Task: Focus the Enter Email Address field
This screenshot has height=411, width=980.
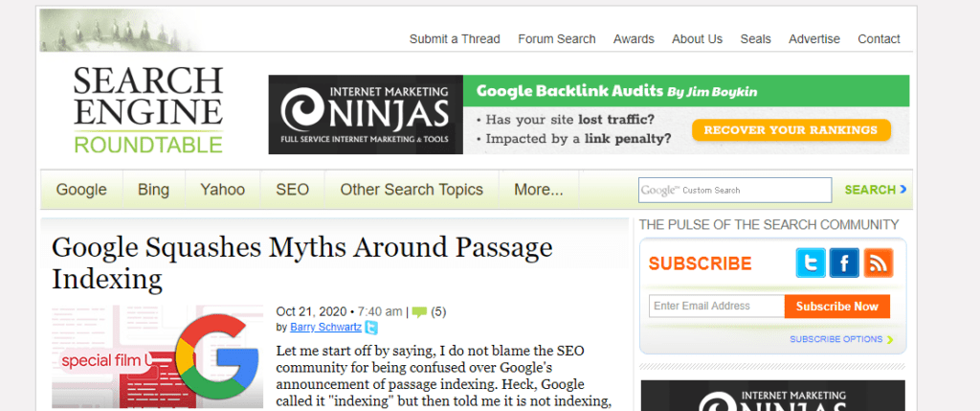Action: [717, 307]
